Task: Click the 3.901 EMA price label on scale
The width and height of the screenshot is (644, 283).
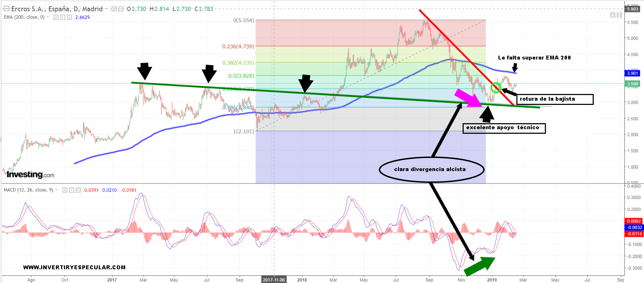Action: pos(632,73)
